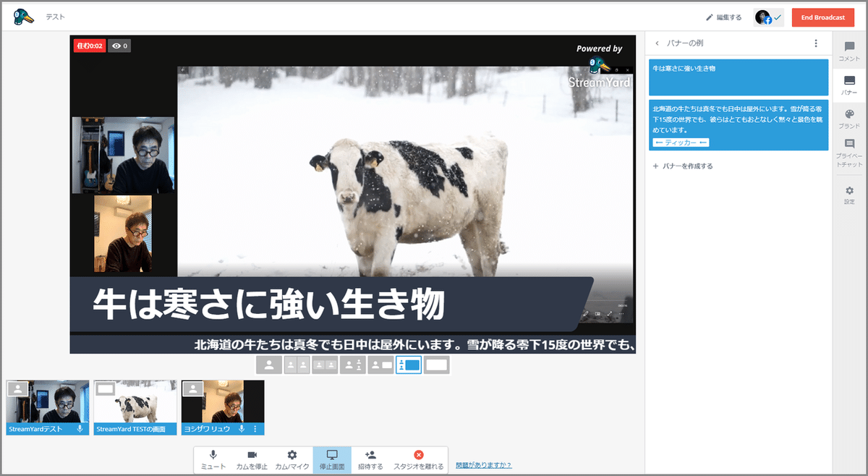Click the StreamYard TESTの画面 screen share thumbnail
Screen dimensions: 868x476
135,407
